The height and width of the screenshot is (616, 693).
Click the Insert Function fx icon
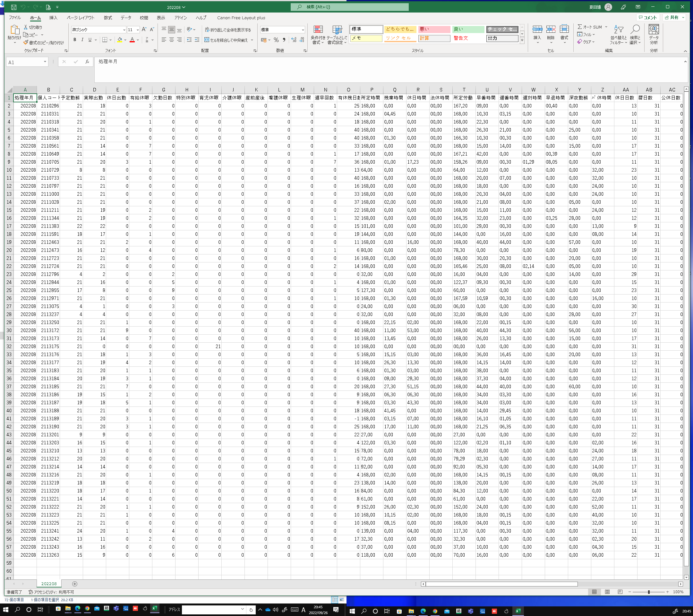87,62
